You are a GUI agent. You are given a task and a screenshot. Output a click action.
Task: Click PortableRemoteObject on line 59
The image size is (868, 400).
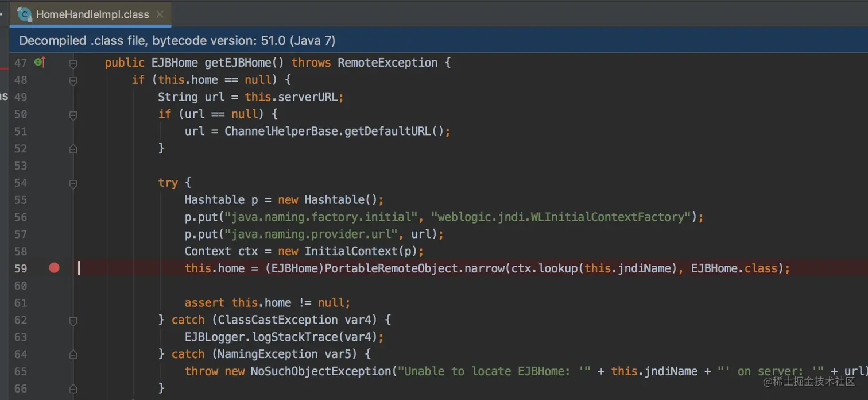point(390,268)
